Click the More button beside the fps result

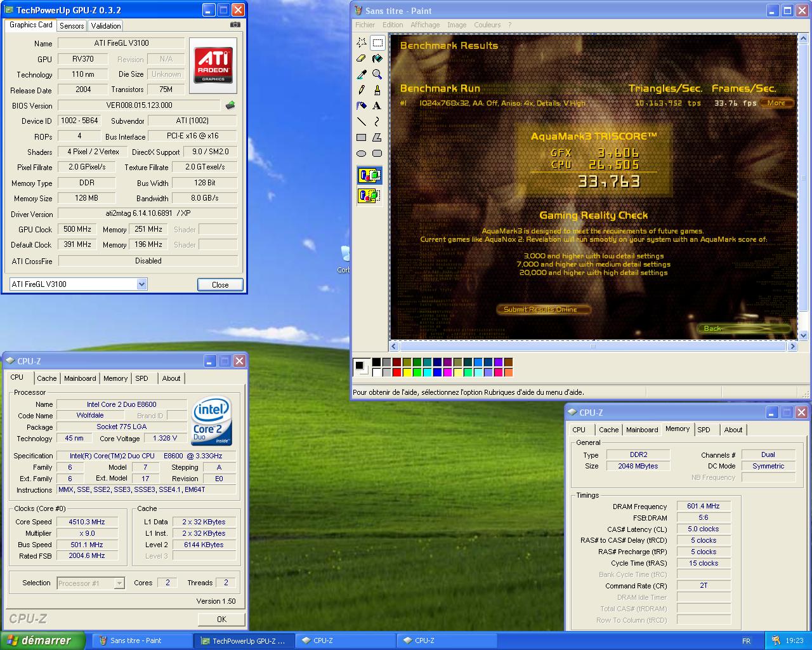click(776, 103)
